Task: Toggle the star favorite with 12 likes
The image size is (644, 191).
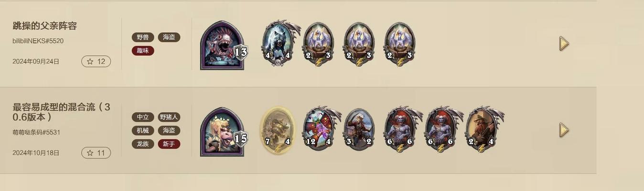Action: coord(96,62)
